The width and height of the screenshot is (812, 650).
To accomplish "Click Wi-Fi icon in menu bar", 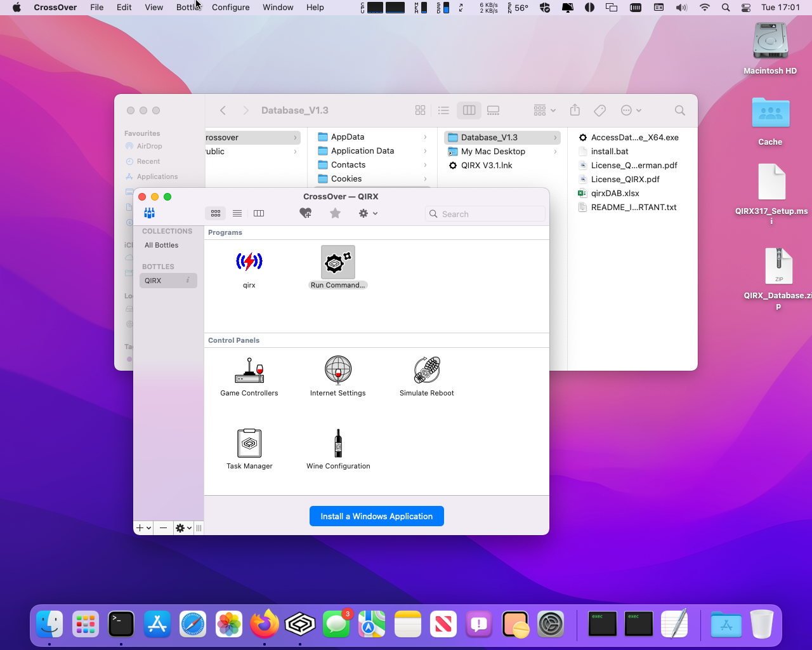I will click(x=704, y=8).
